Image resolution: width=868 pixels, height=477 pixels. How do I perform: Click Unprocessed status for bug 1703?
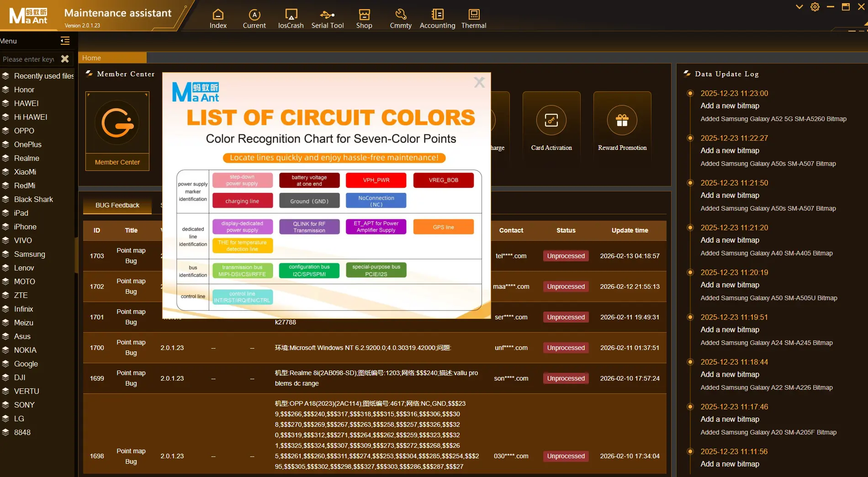coord(566,256)
